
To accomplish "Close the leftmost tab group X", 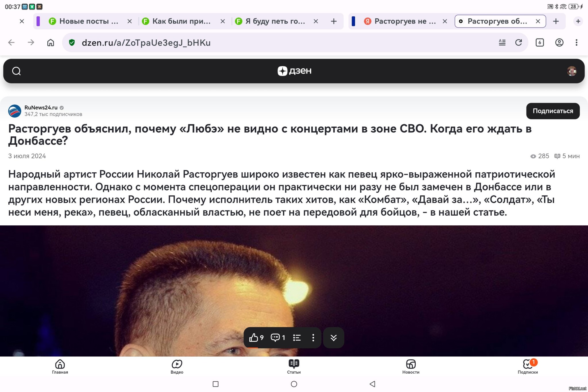I will 22,21.
